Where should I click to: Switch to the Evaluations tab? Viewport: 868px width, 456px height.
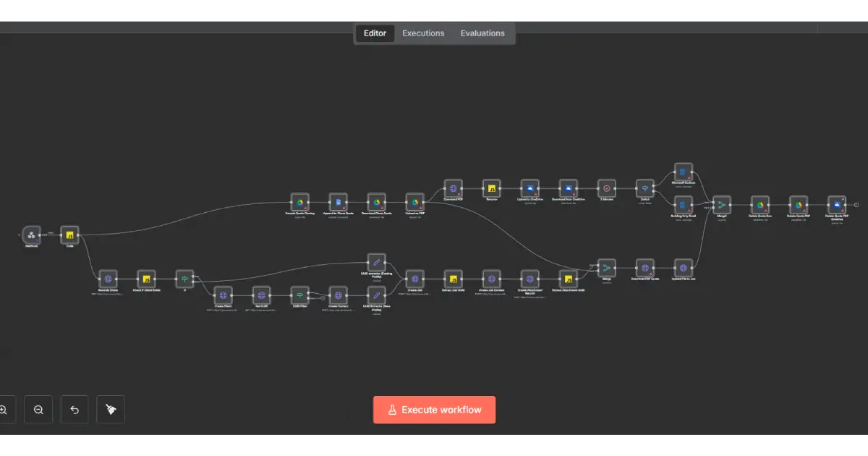[x=482, y=33]
